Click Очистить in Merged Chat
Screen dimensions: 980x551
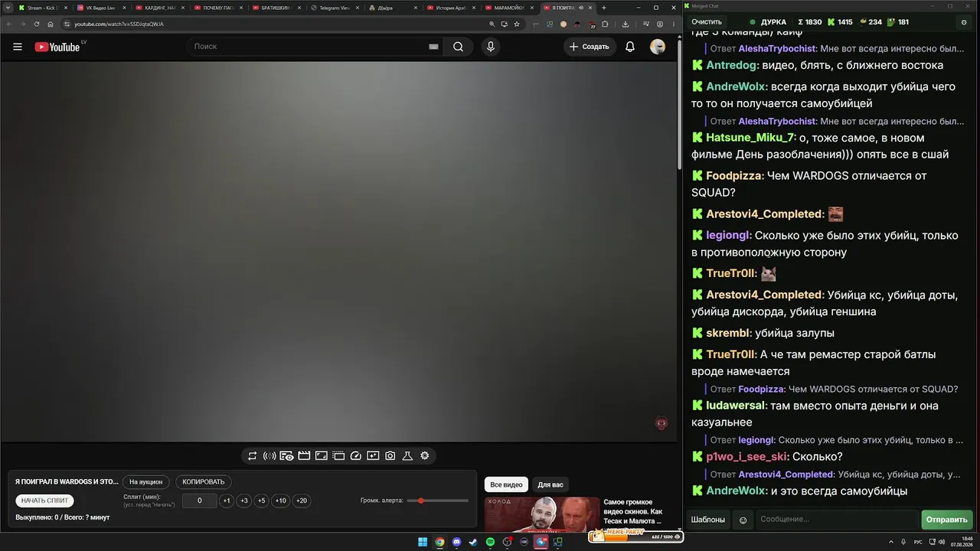point(707,22)
